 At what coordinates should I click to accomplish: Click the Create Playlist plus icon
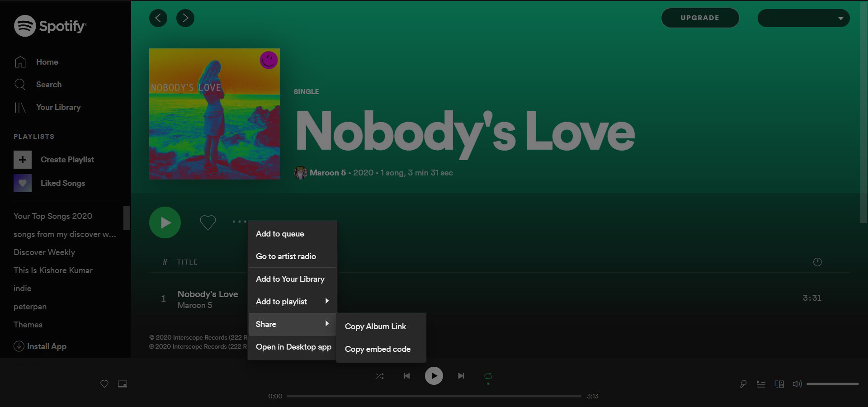tap(23, 160)
